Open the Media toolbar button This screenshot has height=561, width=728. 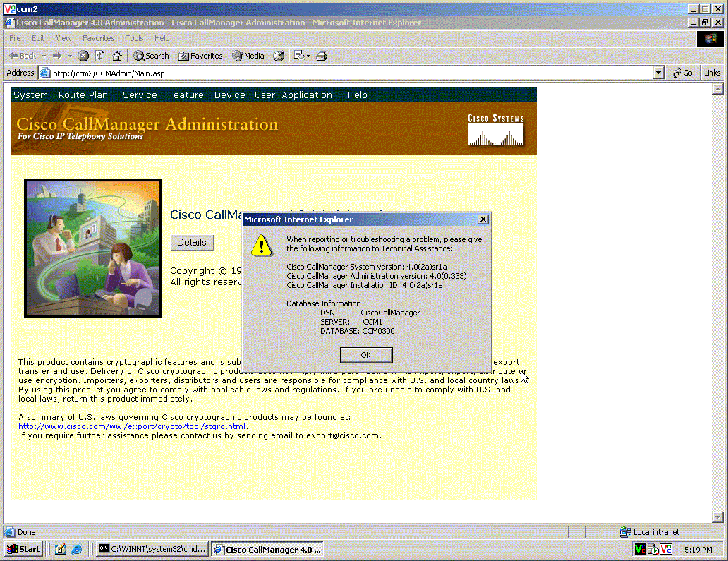pos(248,56)
